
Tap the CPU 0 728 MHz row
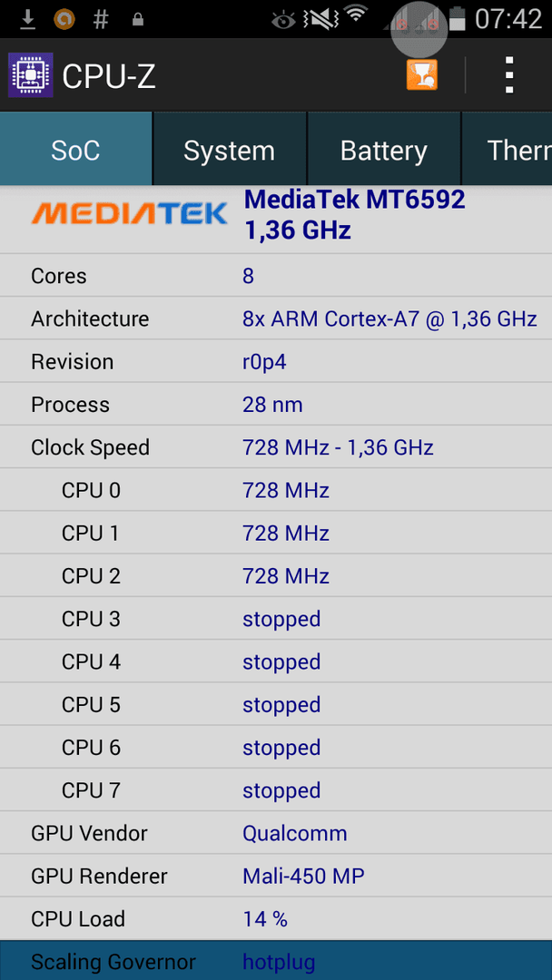[276, 491]
